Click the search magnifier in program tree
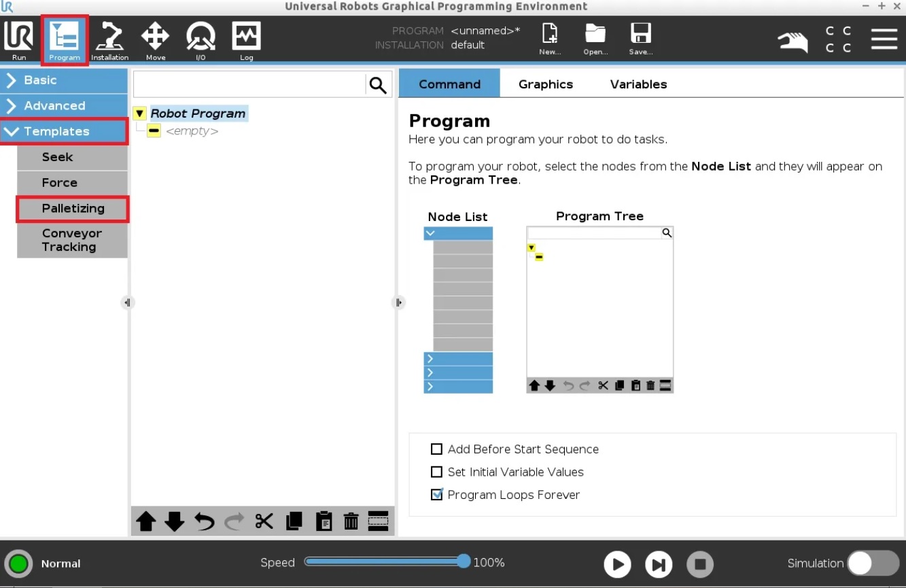Image resolution: width=906 pixels, height=588 pixels. tap(378, 85)
